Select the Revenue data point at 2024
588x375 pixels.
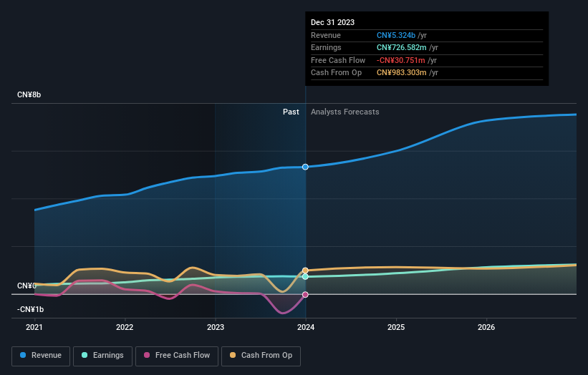[x=305, y=167]
